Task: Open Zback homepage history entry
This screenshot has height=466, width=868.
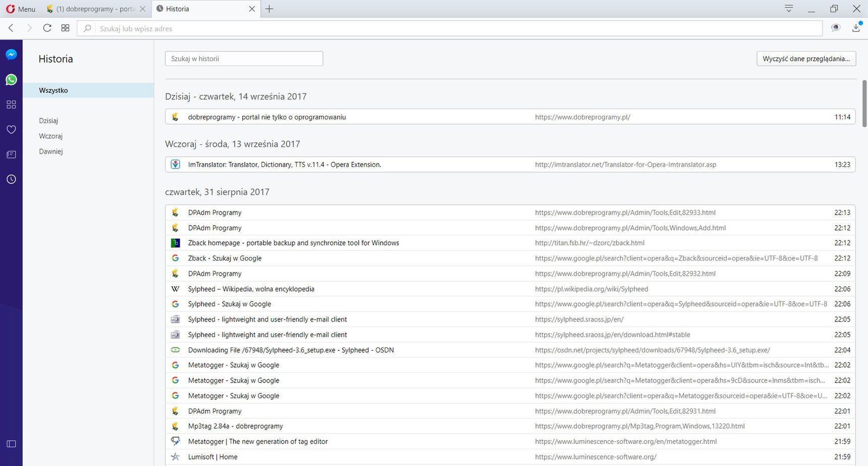Action: pos(510,243)
